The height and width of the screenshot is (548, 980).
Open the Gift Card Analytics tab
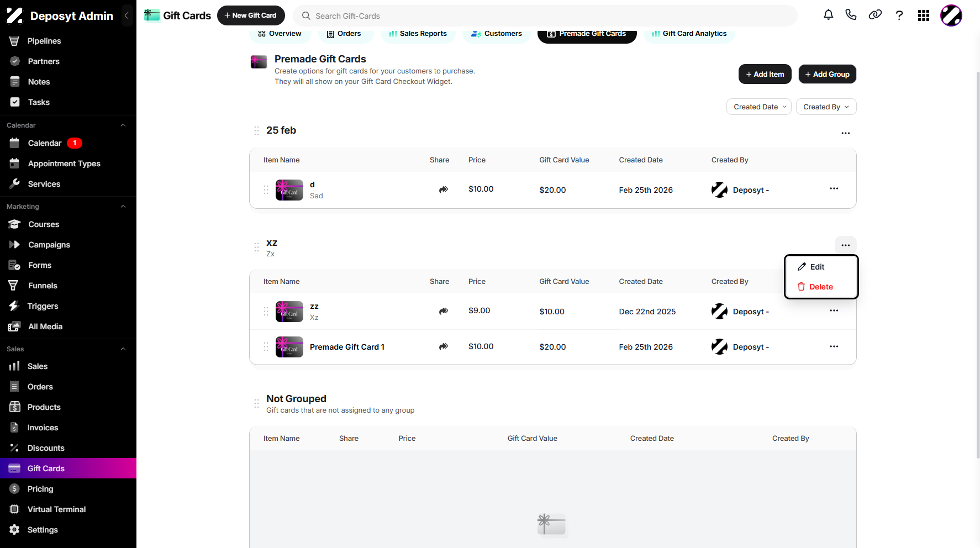(689, 34)
